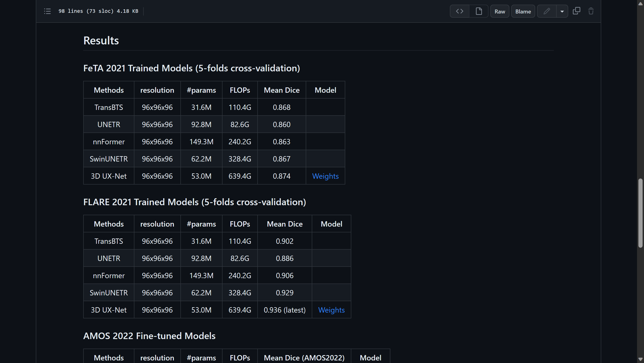Click the scroll down arrow
Viewport: 644px width, 363px height.
pos(640,360)
